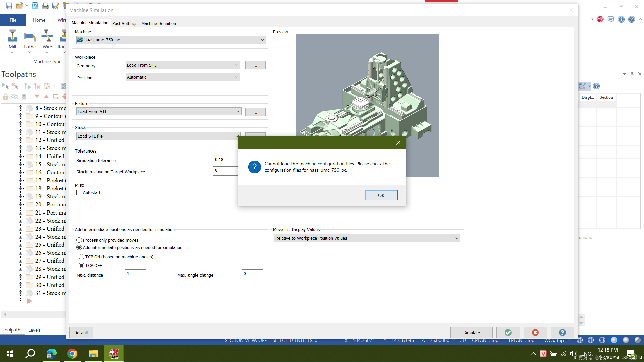Click the Save icon in quick access toolbar
Image resolution: width=644 pixels, height=362 pixels.
coord(9,6)
